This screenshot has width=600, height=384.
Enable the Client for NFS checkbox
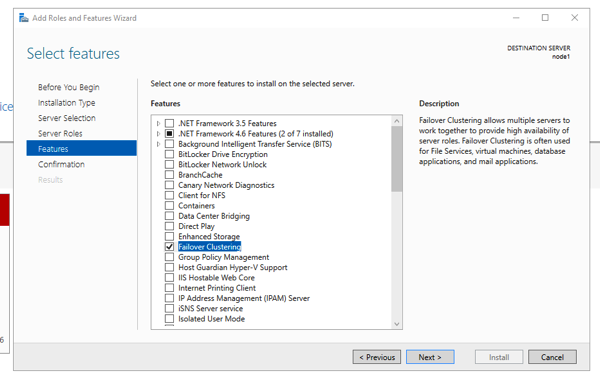(x=169, y=195)
